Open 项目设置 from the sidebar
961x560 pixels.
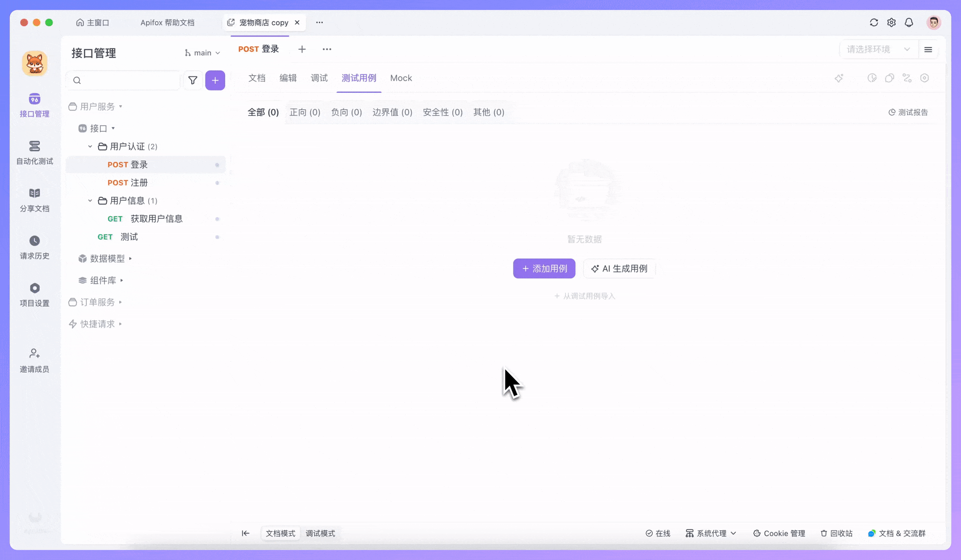coord(34,295)
